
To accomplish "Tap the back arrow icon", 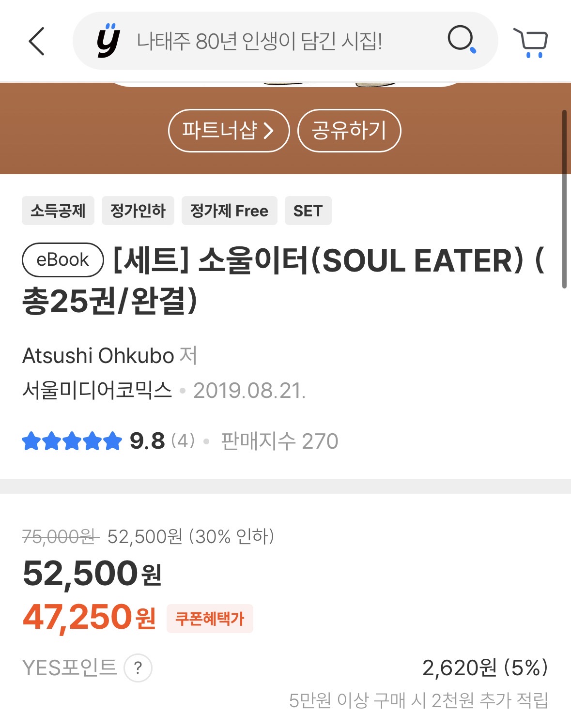I will [x=37, y=41].
